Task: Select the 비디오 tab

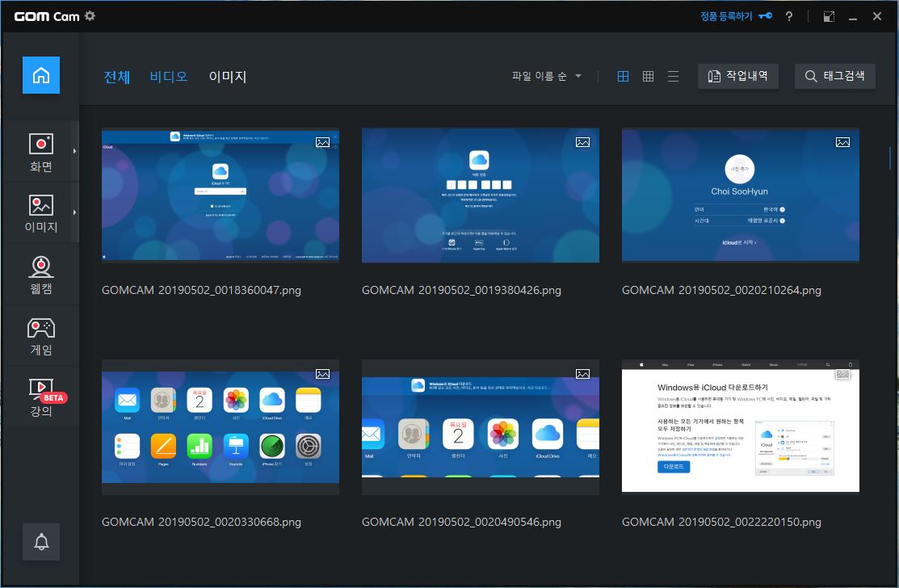Action: (169, 76)
